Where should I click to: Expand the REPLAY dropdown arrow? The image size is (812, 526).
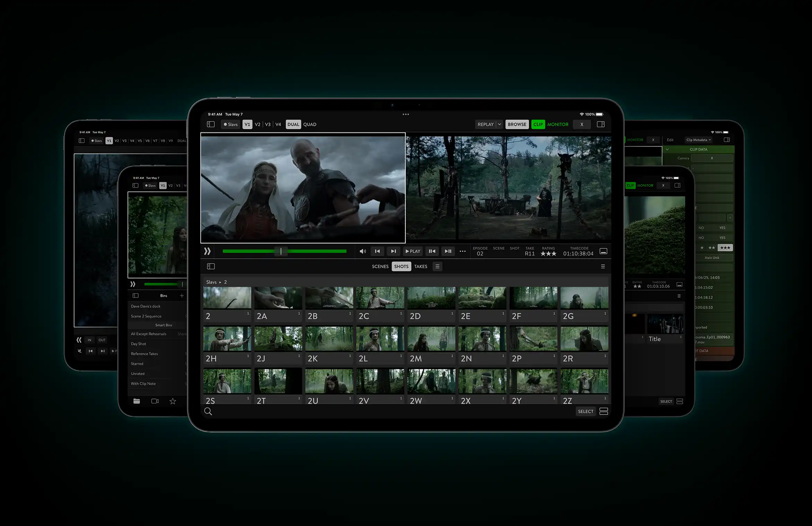(499, 124)
